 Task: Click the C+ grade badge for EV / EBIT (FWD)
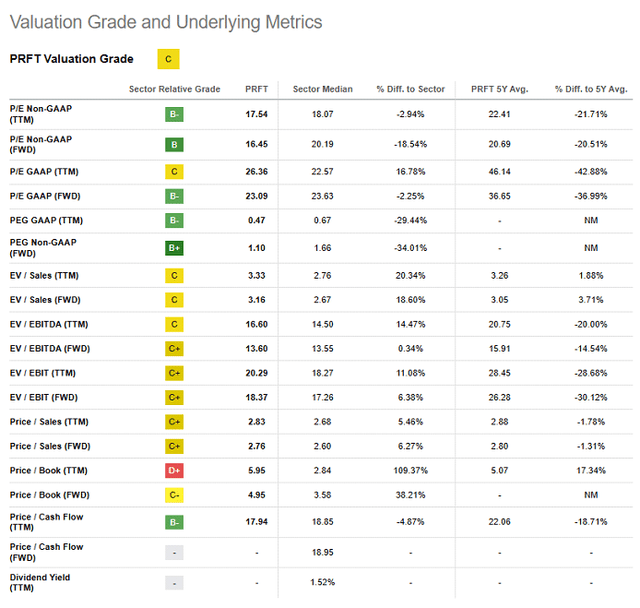pos(174,397)
